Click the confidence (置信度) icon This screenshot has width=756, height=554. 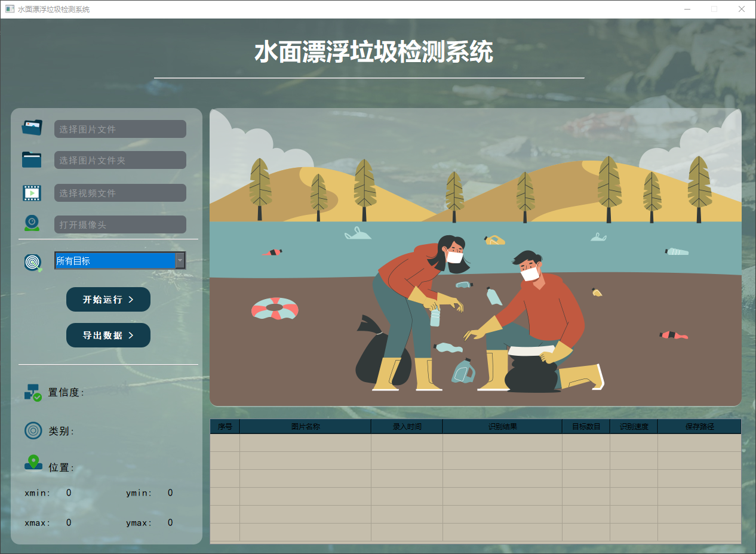(33, 392)
